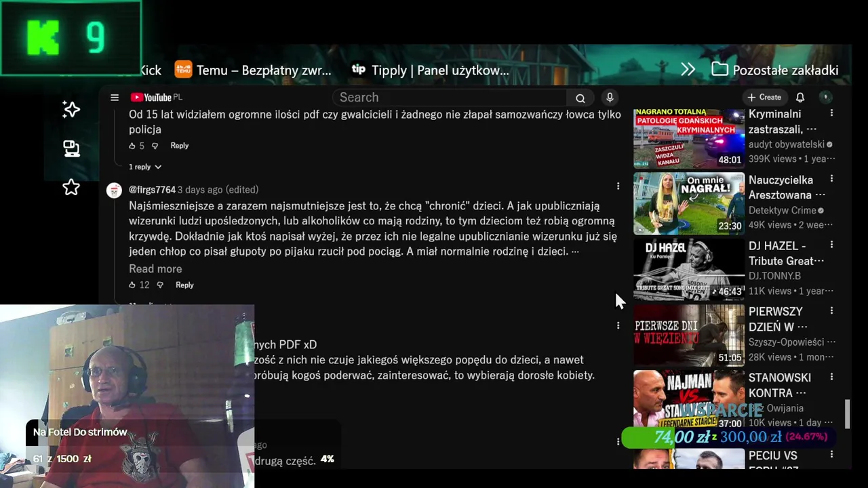Open the YouTube guide hamburger menu
Screen dimensions: 868x488
pos(115,98)
